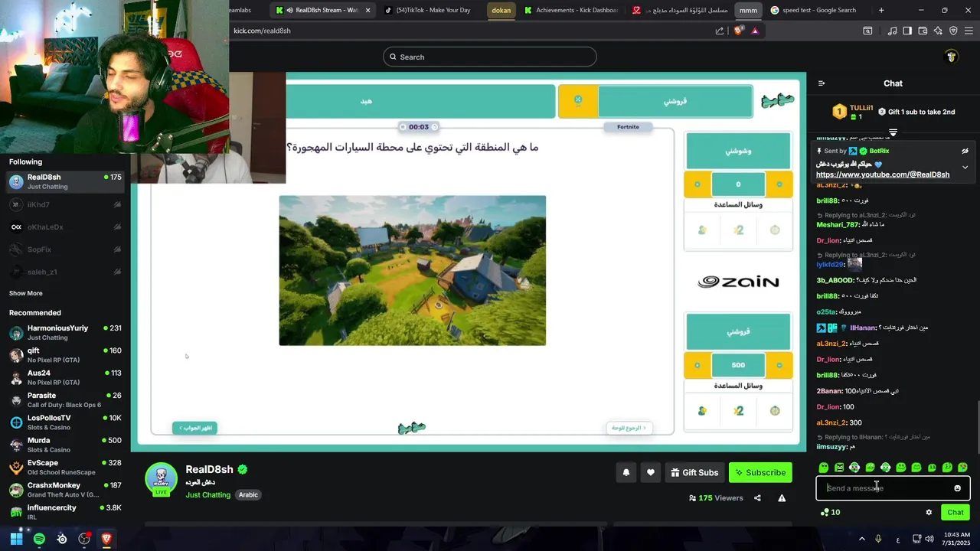Expand the pinned message chevron
Screen dimensions: 980x551
pos(965,168)
